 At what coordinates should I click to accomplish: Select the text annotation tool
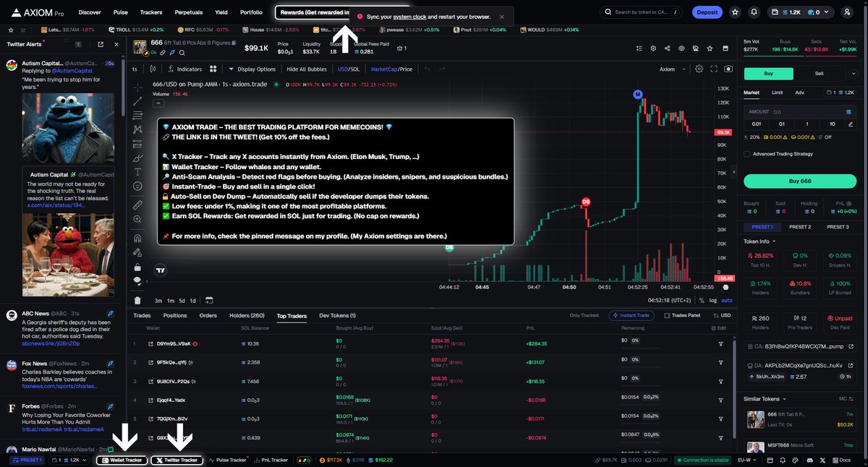pyautogui.click(x=137, y=172)
